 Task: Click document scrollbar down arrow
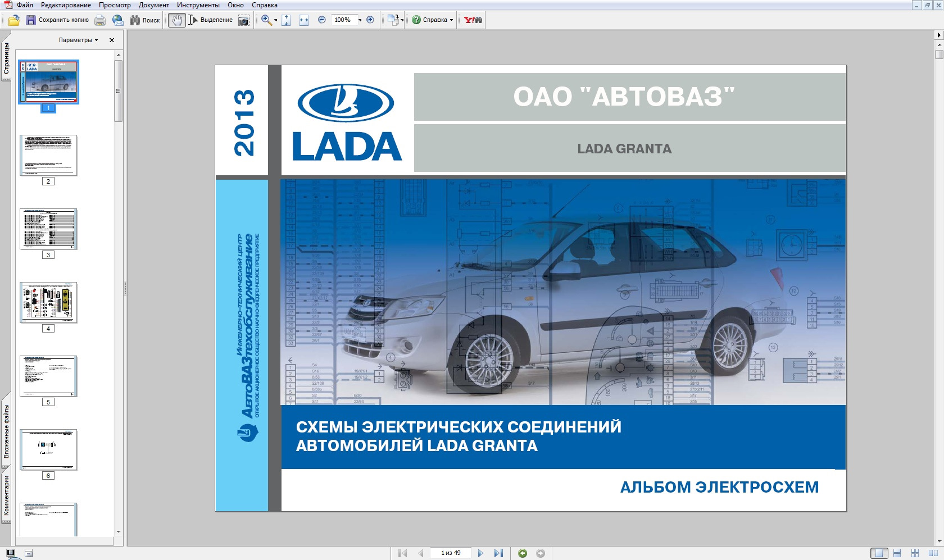coord(939,541)
